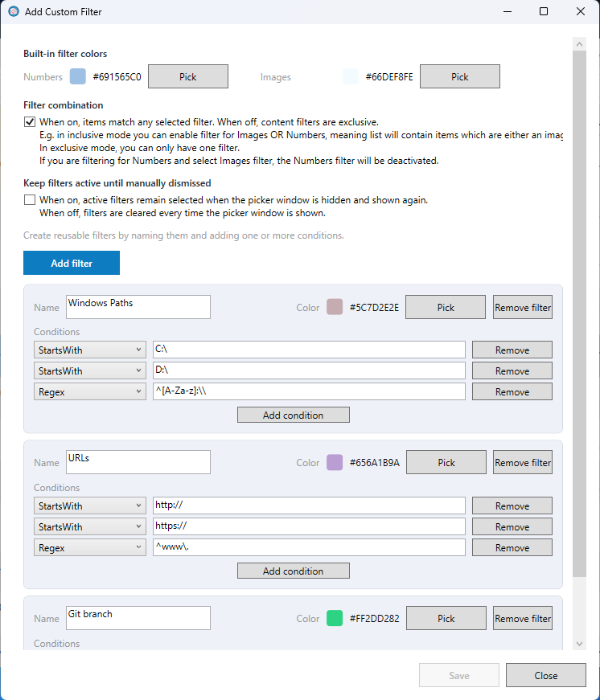The height and width of the screenshot is (700, 600).
Task: Open the condition type dropdown for C:\
Action: pos(89,350)
